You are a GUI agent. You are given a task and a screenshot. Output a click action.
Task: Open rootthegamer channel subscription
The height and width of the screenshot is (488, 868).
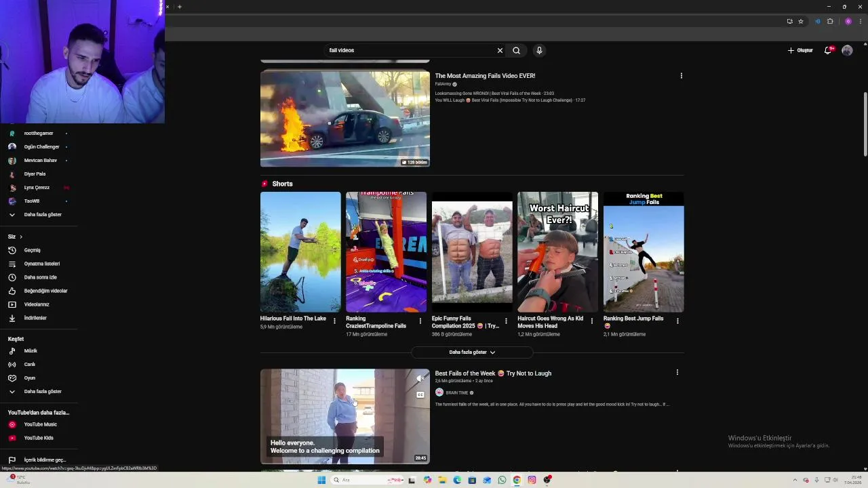pos(39,134)
